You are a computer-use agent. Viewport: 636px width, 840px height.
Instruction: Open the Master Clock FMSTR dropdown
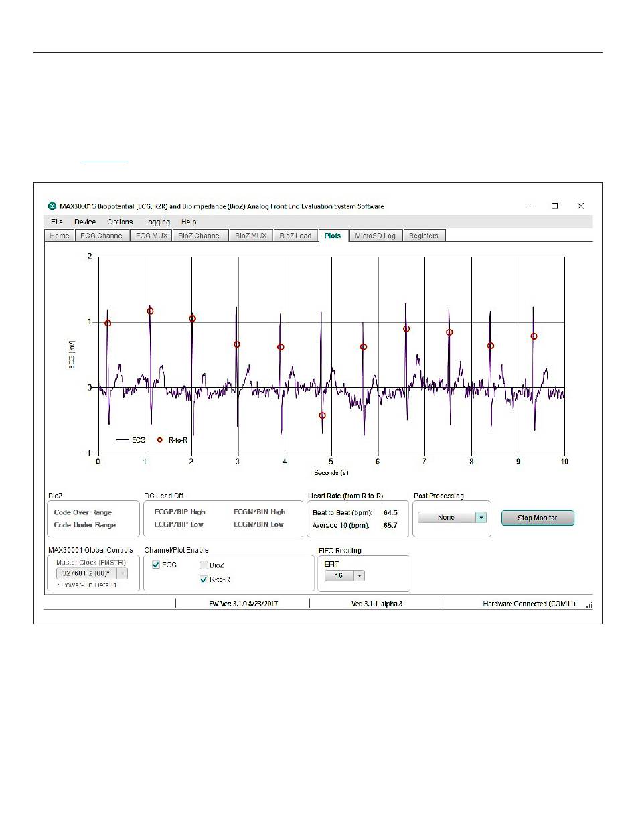point(121,573)
